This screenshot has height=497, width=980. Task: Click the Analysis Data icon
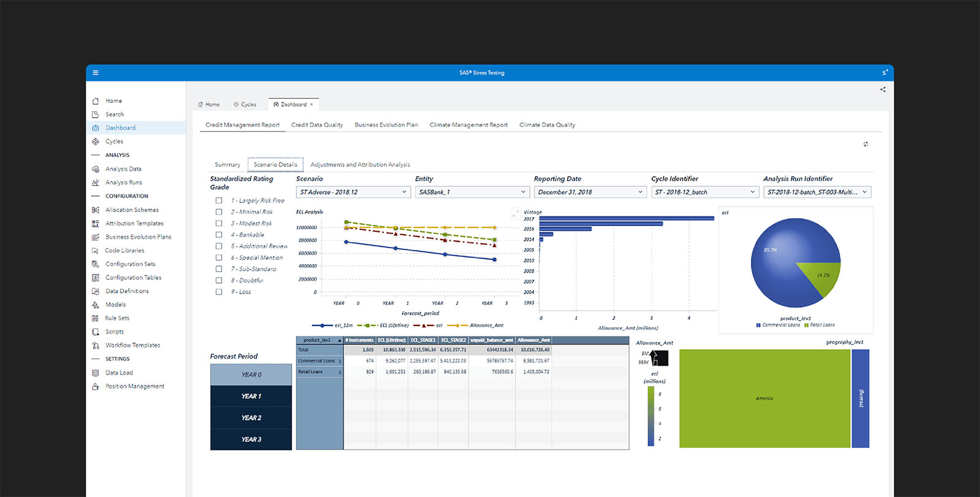96,169
